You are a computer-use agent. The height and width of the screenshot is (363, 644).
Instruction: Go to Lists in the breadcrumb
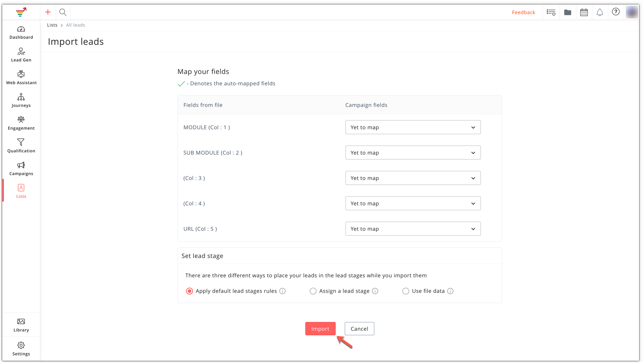tap(52, 25)
